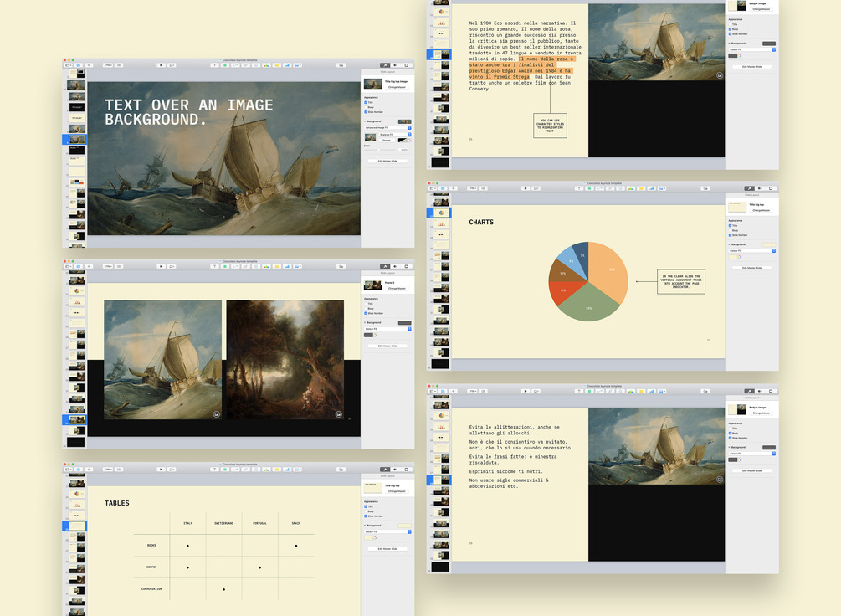Click background colour well in the Charts window

(x=733, y=257)
